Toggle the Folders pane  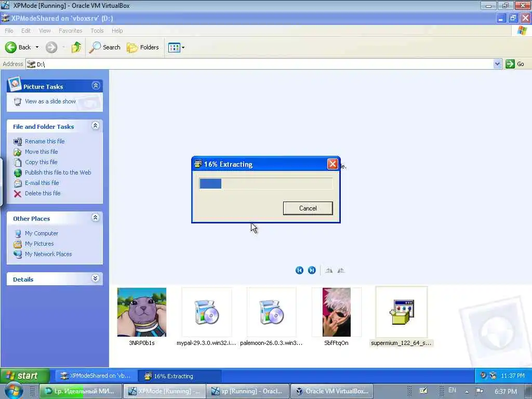tap(142, 47)
